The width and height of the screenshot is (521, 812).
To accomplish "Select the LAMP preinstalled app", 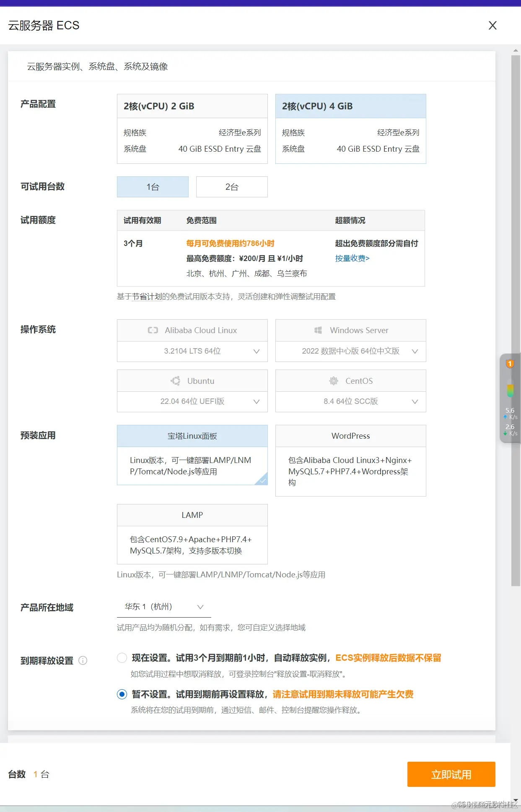I will 192,534.
